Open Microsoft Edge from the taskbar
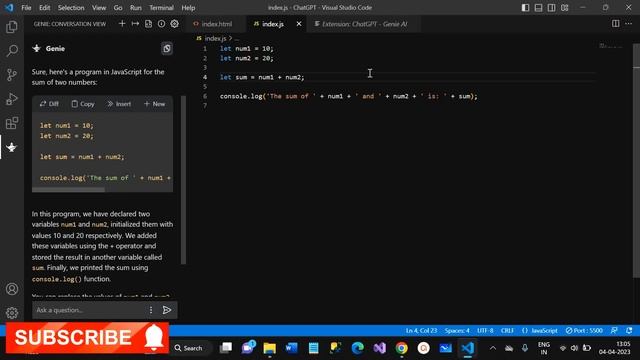 (x=358, y=348)
